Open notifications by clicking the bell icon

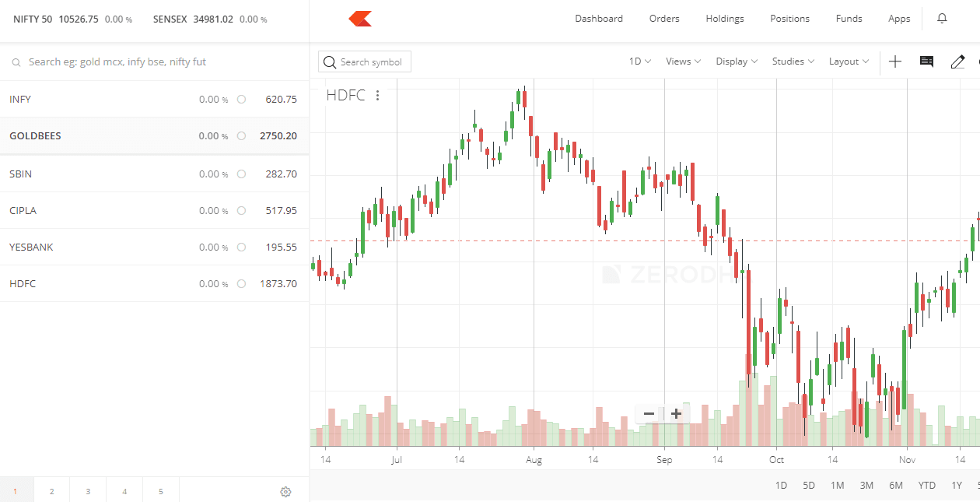942,18
